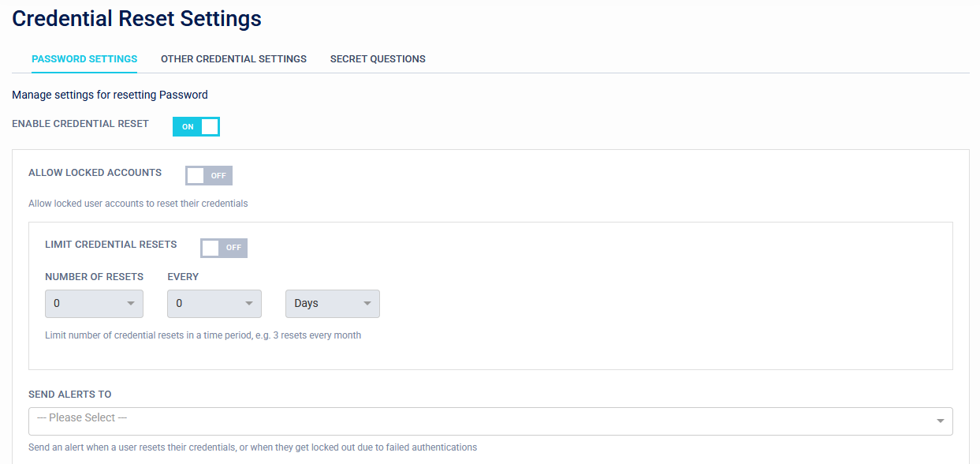Viewport: 980px width, 464px height.
Task: Click the chevron on the Send Alerts To field
Action: 939,421
